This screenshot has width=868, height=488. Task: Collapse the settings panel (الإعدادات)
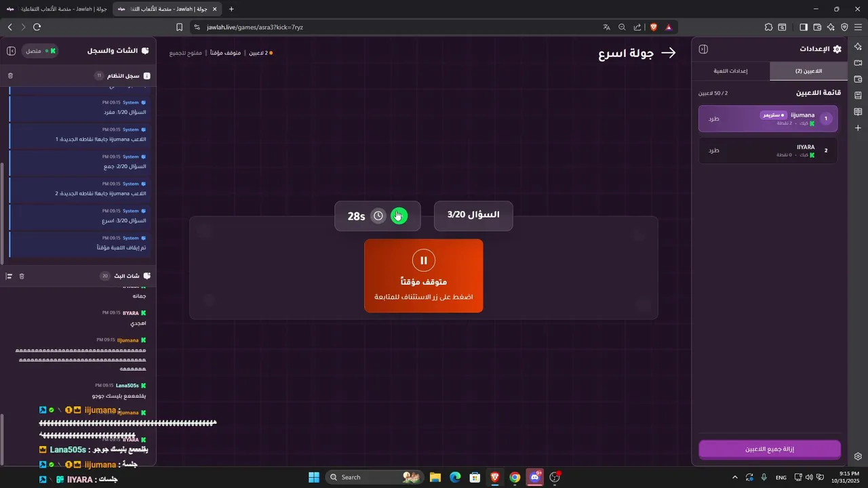pyautogui.click(x=703, y=49)
